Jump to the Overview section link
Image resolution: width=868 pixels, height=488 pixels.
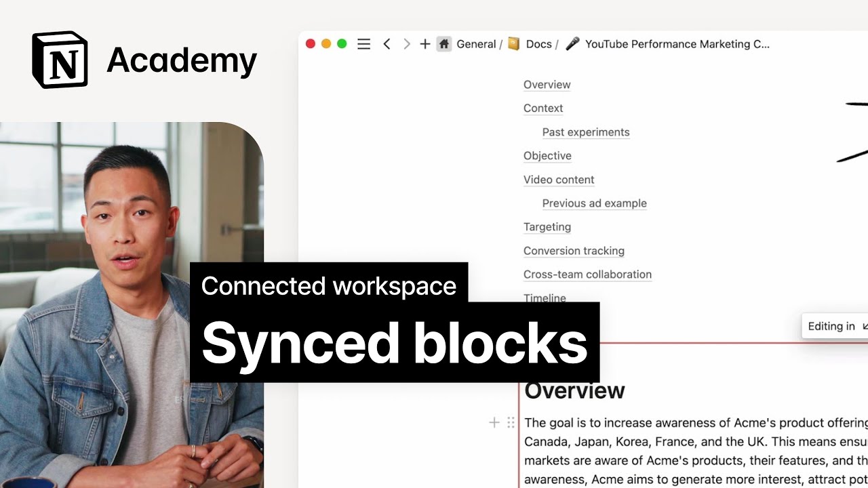(x=547, y=85)
